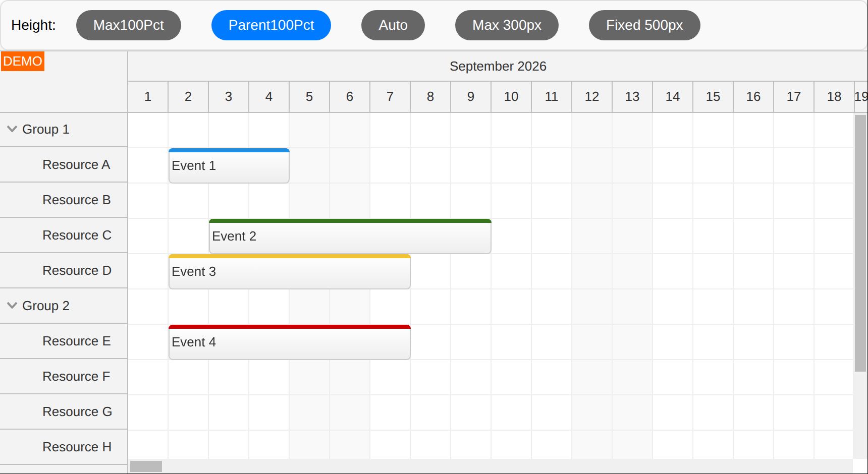Select Resource B row header
868x474 pixels.
click(64, 200)
